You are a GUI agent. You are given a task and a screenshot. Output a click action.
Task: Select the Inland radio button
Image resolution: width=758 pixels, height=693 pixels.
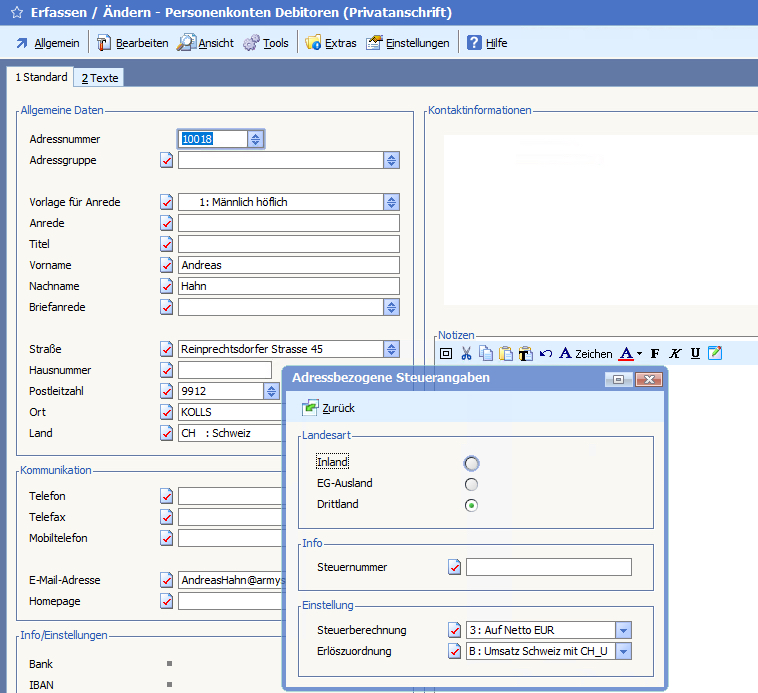[x=471, y=463]
